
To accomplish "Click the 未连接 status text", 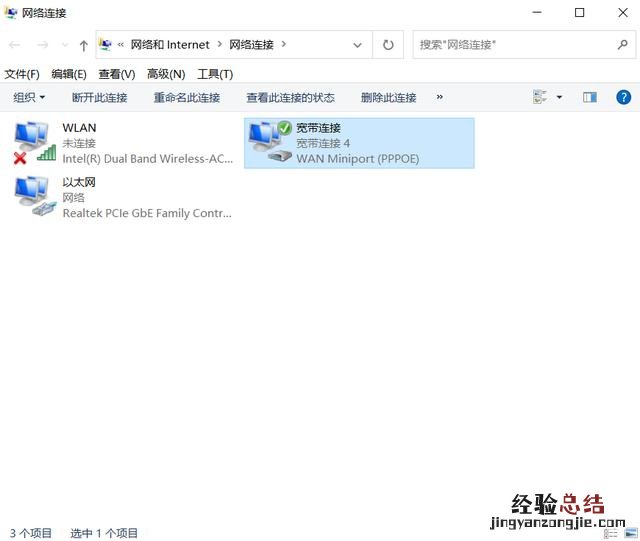I will click(x=79, y=143).
